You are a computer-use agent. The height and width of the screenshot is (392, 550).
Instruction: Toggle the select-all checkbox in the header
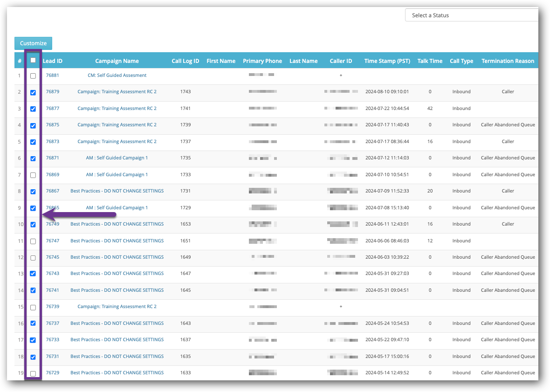pyautogui.click(x=33, y=60)
